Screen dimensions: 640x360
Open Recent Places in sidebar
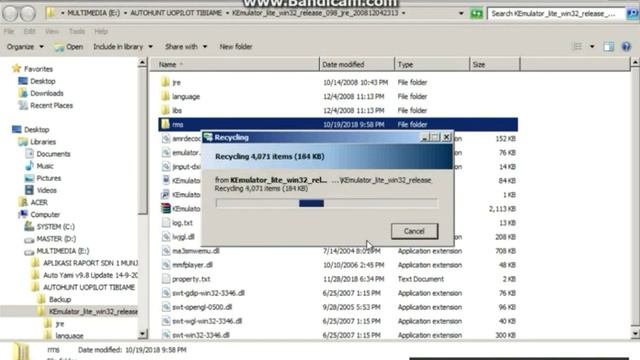pos(51,105)
